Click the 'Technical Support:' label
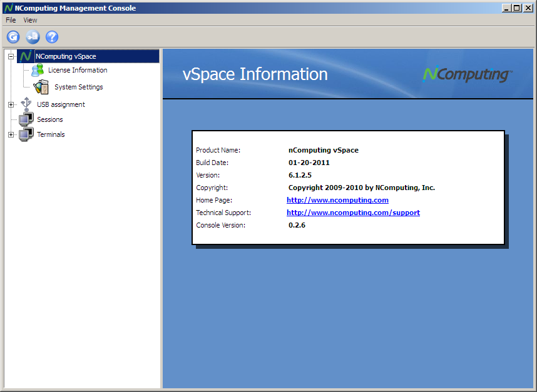The width and height of the screenshot is (537, 392). [x=223, y=213]
